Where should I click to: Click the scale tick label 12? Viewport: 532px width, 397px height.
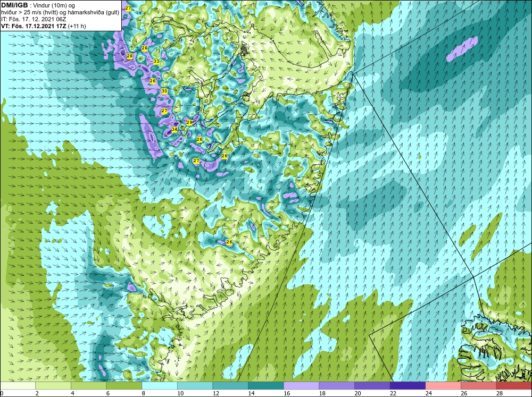click(x=216, y=393)
